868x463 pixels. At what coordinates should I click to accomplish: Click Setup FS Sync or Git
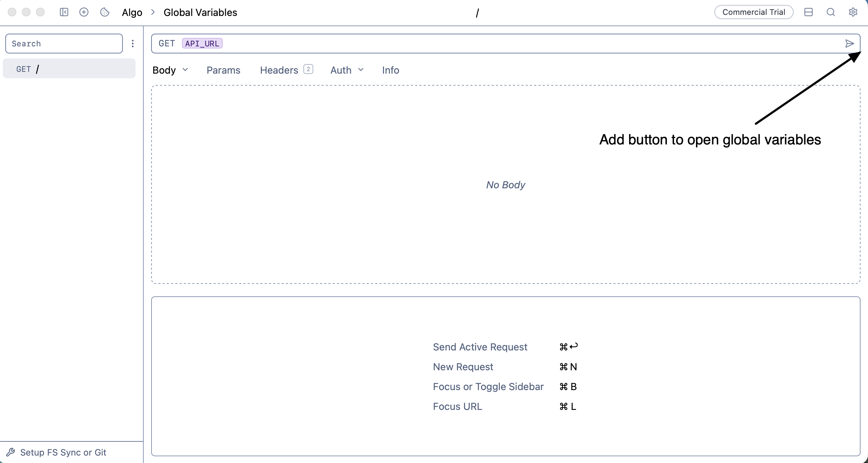point(63,452)
